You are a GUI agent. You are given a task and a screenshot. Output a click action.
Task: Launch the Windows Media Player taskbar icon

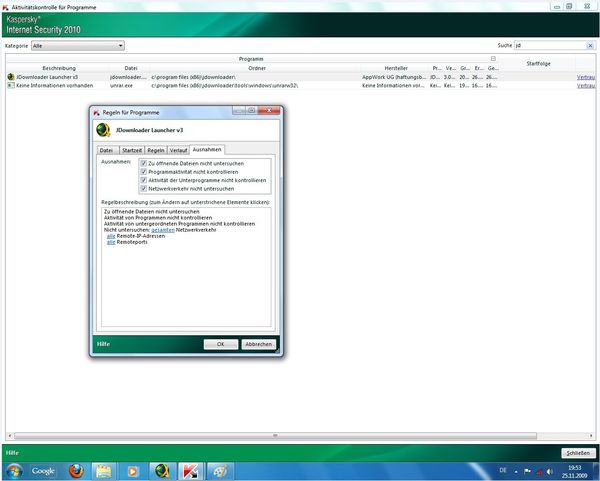click(x=132, y=471)
